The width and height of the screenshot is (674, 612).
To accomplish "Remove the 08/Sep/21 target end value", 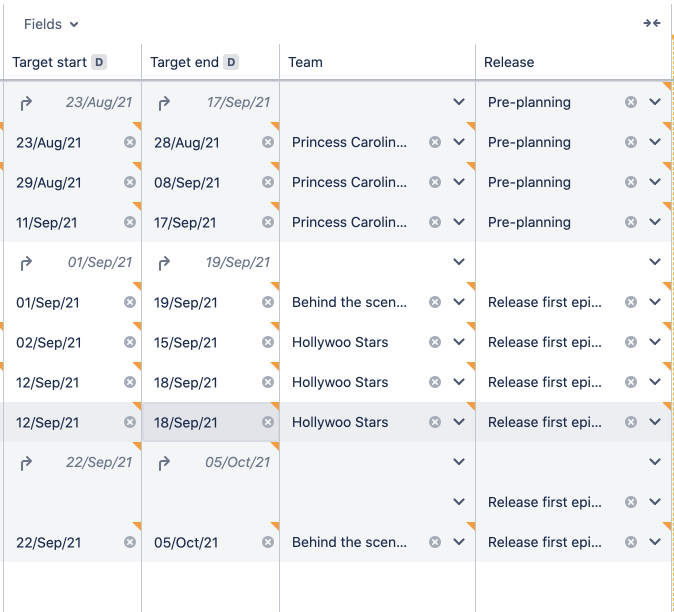I will point(268,182).
